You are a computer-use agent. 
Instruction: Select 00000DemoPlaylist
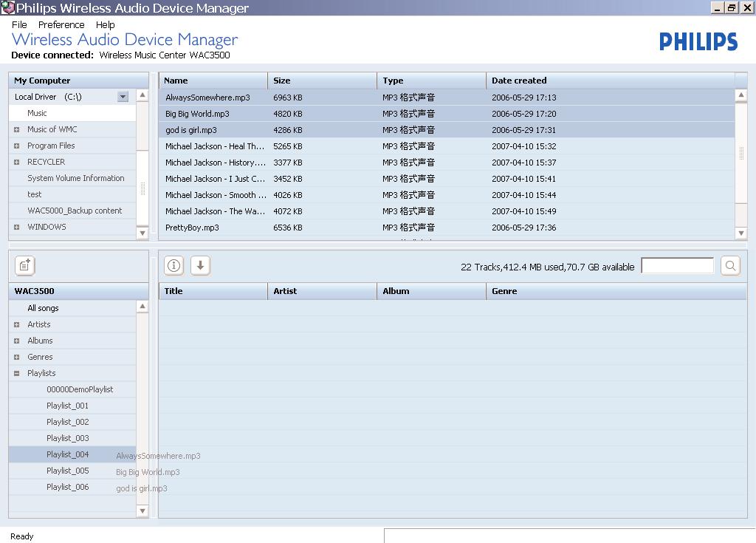click(x=72, y=389)
